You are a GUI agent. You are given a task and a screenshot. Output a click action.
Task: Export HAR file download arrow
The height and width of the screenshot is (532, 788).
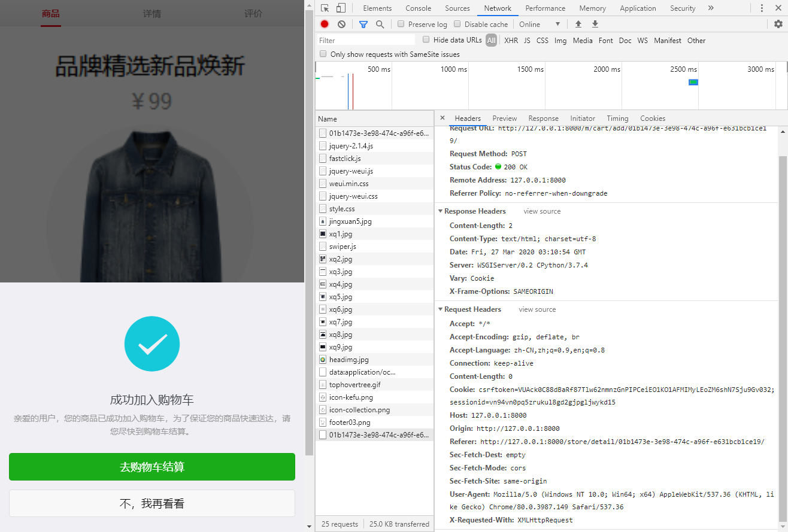[x=595, y=25]
